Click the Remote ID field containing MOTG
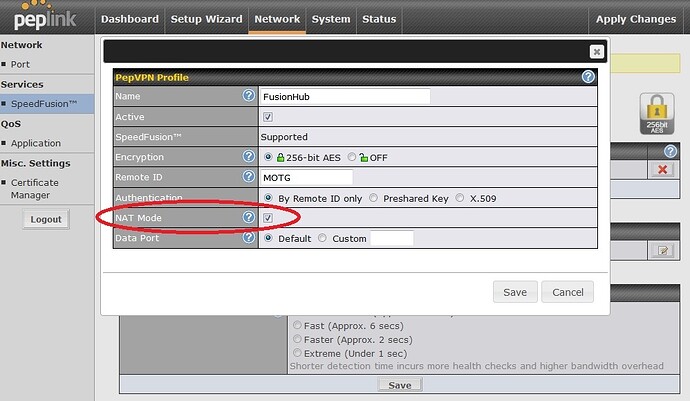This screenshot has width=690, height=401. coord(306,177)
